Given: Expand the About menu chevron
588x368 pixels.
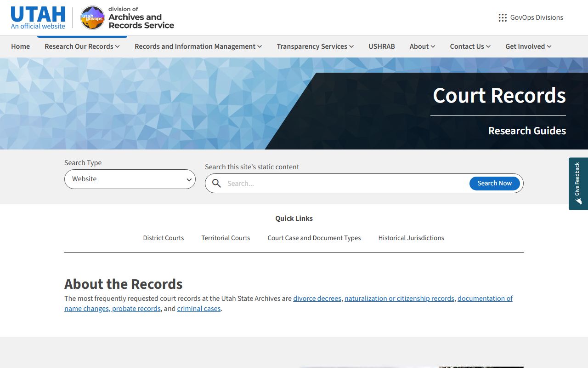Looking at the screenshot, I should (x=432, y=46).
